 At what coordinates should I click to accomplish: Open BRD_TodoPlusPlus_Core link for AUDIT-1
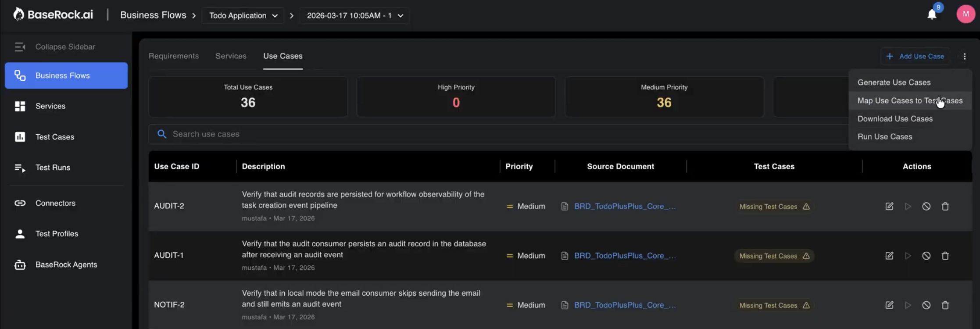(624, 256)
